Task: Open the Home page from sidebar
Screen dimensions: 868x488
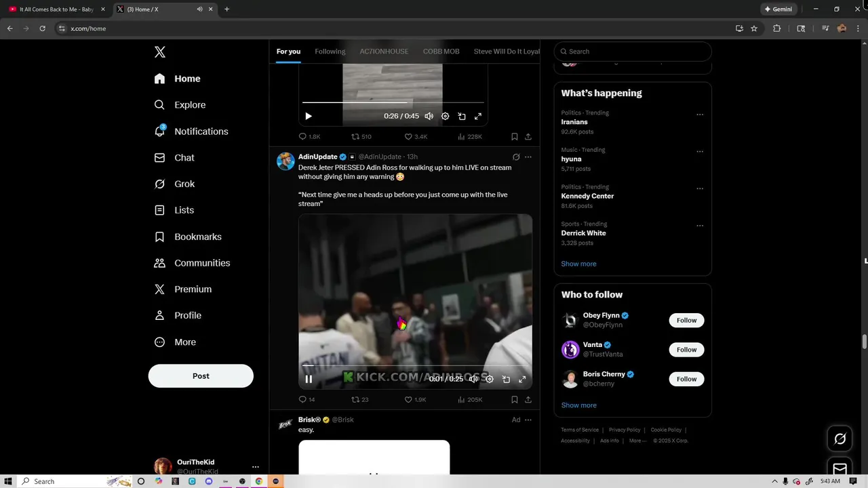Action: tap(178, 79)
